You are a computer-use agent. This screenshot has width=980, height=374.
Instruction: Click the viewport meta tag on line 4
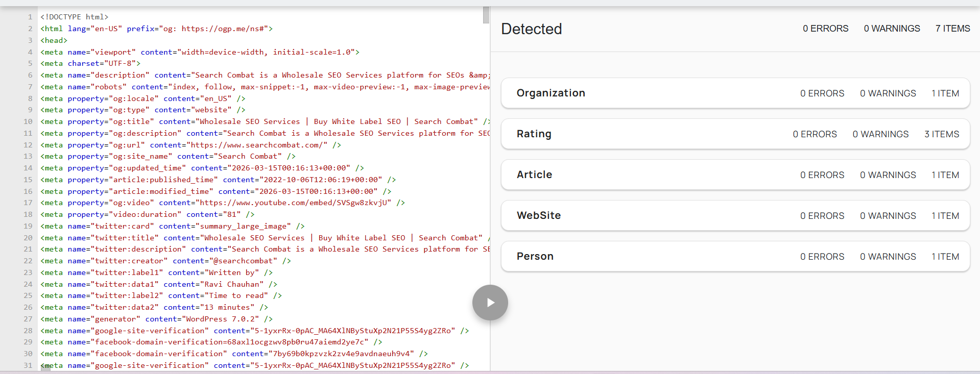click(200, 52)
